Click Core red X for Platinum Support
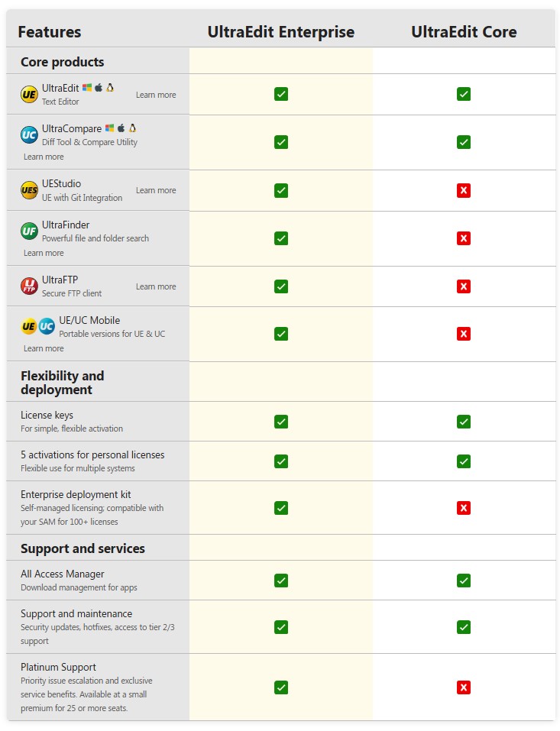The width and height of the screenshot is (560, 731). 464,687
